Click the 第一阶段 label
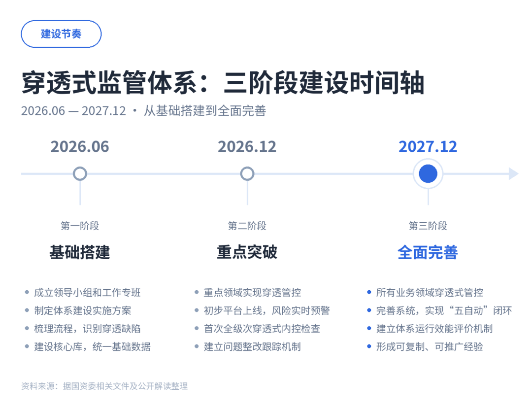The height and width of the screenshot is (408, 532). tap(80, 226)
